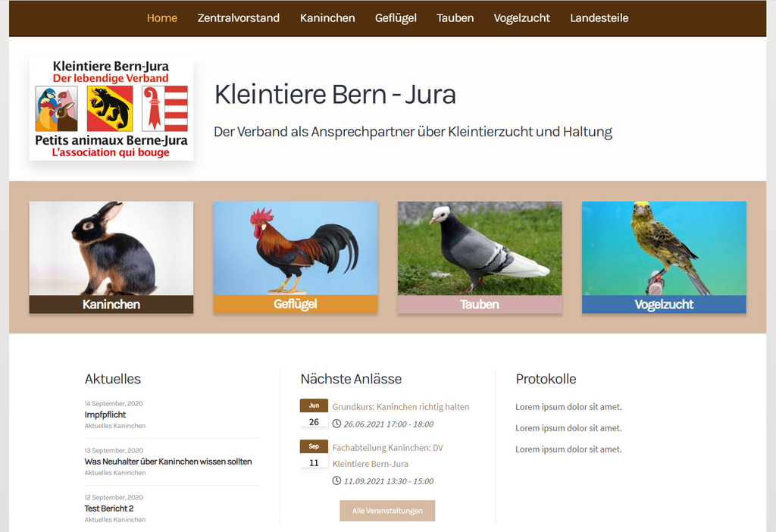Navigate to the Zentralvorstand menu item

(x=239, y=17)
